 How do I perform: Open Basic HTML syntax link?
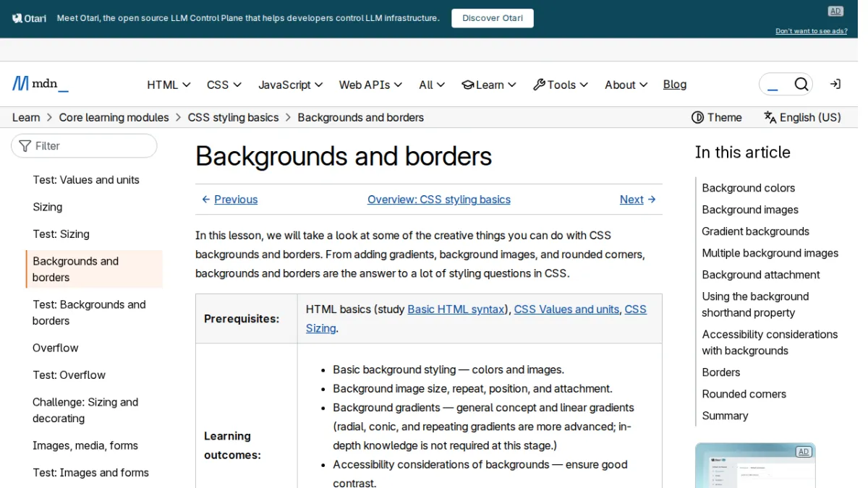(x=456, y=309)
